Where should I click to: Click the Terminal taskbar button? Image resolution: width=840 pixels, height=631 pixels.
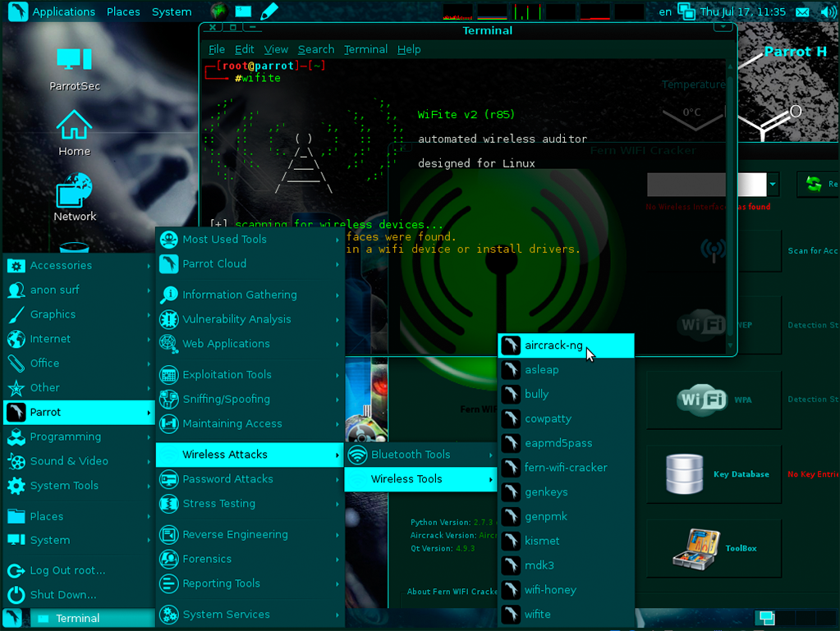pos(92,619)
